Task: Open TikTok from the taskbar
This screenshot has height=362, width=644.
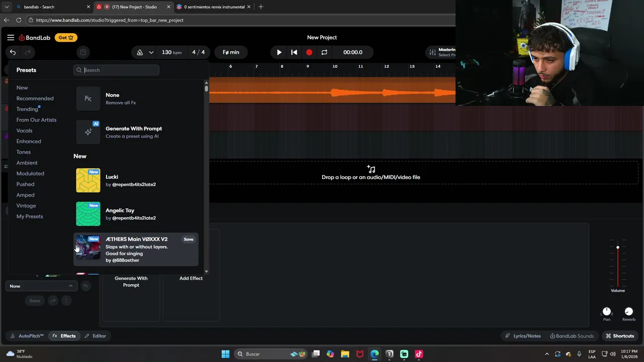Action: point(419,354)
